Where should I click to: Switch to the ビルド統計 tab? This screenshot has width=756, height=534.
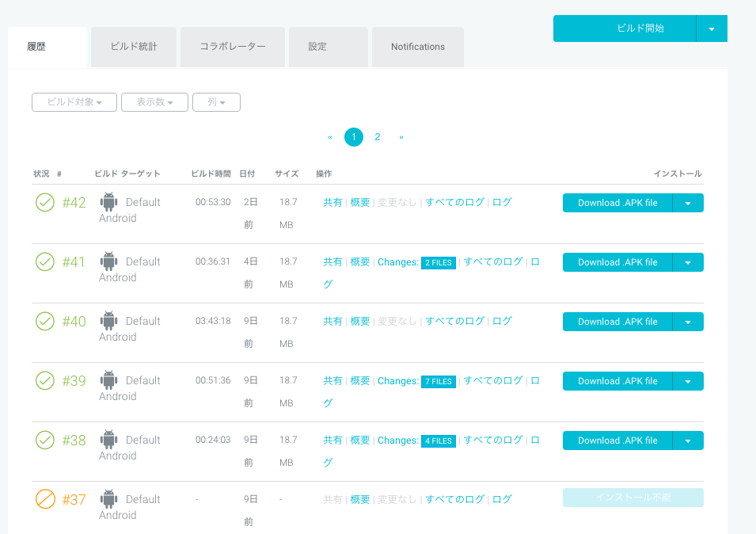coord(134,47)
